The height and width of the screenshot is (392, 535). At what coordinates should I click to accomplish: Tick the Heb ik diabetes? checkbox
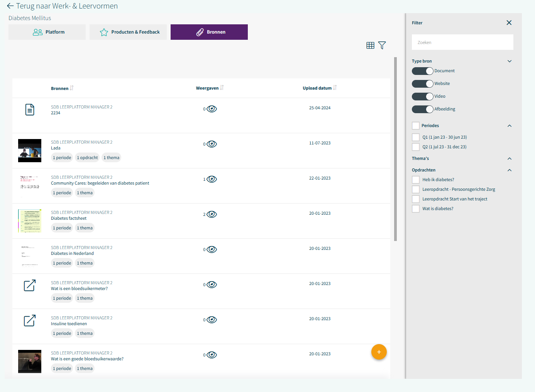pyautogui.click(x=416, y=180)
